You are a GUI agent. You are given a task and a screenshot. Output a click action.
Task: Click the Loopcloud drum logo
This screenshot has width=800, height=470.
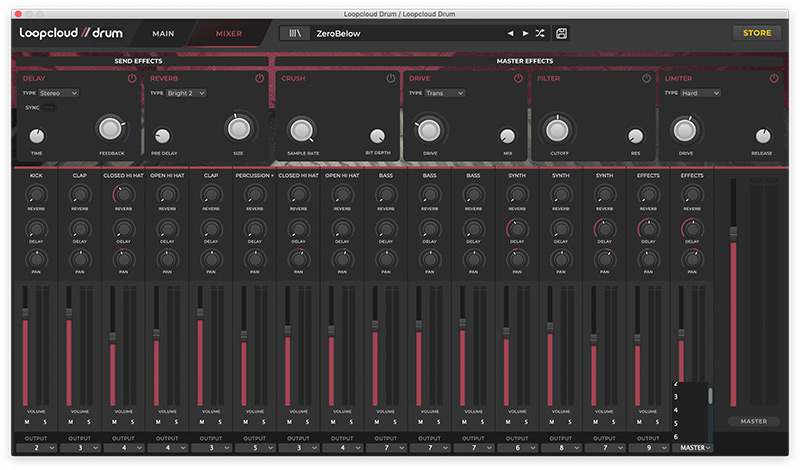pyautogui.click(x=71, y=33)
